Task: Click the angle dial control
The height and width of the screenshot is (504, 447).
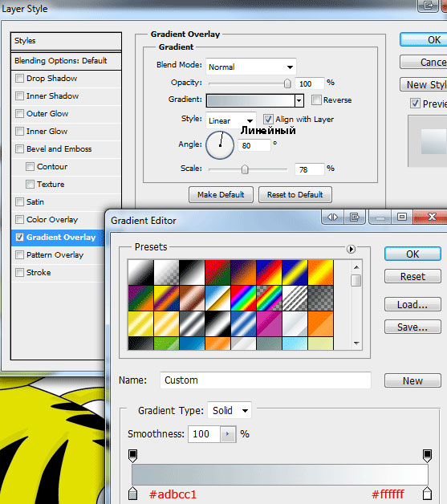Action: coord(220,145)
